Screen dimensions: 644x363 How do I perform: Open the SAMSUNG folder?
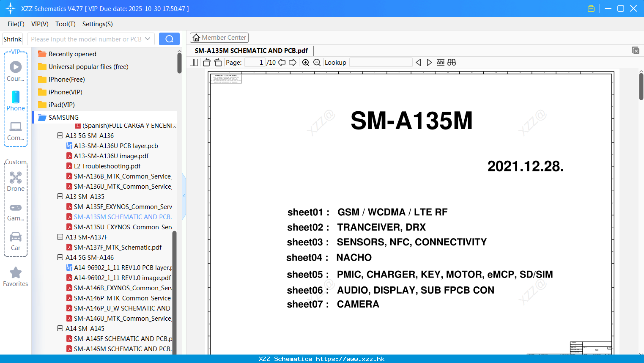63,117
